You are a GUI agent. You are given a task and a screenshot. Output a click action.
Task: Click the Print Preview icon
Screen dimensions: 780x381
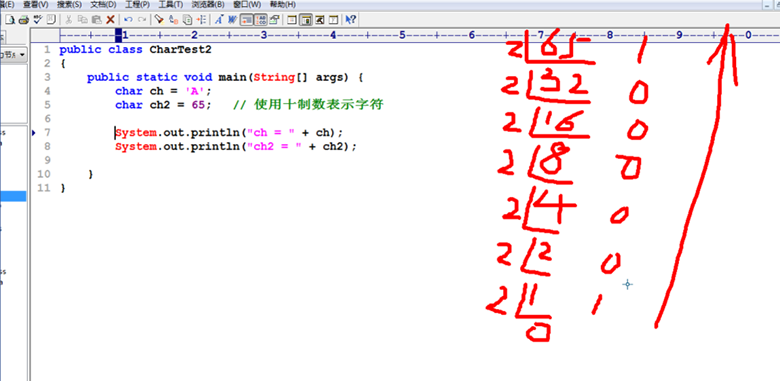pos(10,20)
